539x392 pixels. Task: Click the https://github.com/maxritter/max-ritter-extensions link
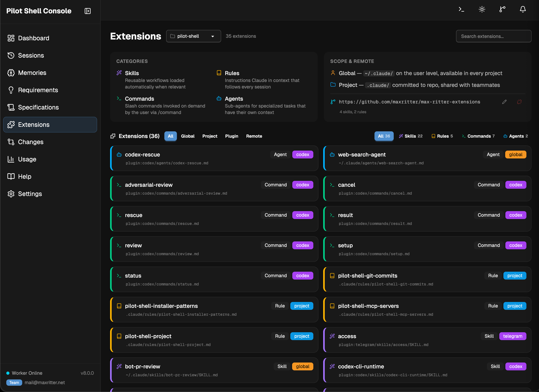[409, 102]
